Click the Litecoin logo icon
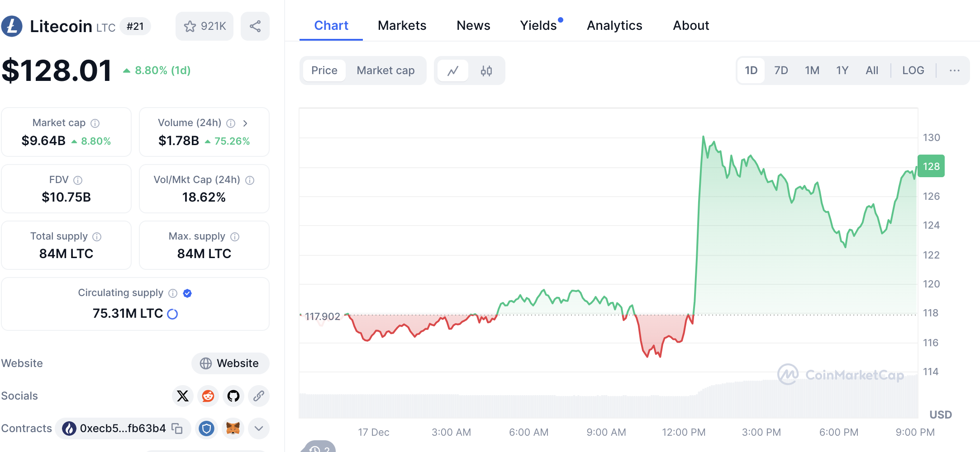980x452 pixels. (x=12, y=26)
